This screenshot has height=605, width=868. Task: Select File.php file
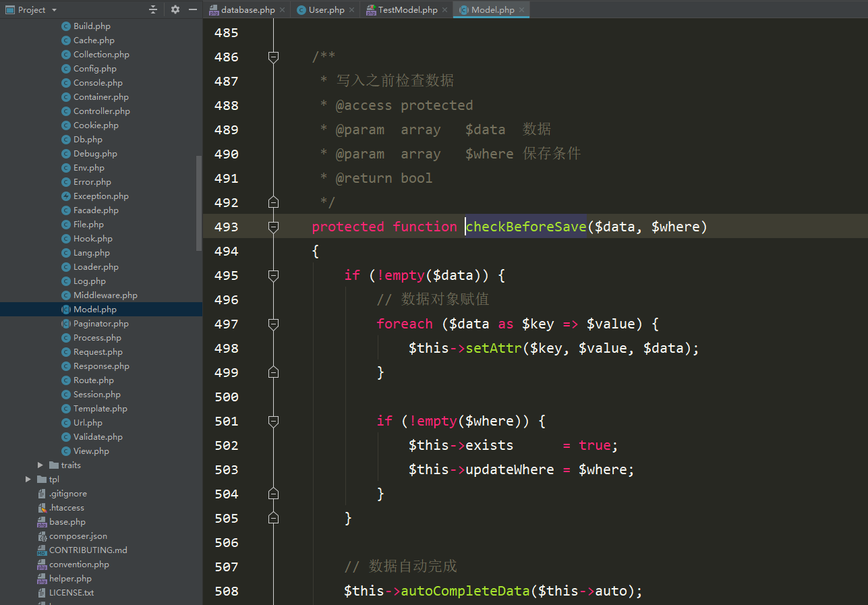coord(88,225)
